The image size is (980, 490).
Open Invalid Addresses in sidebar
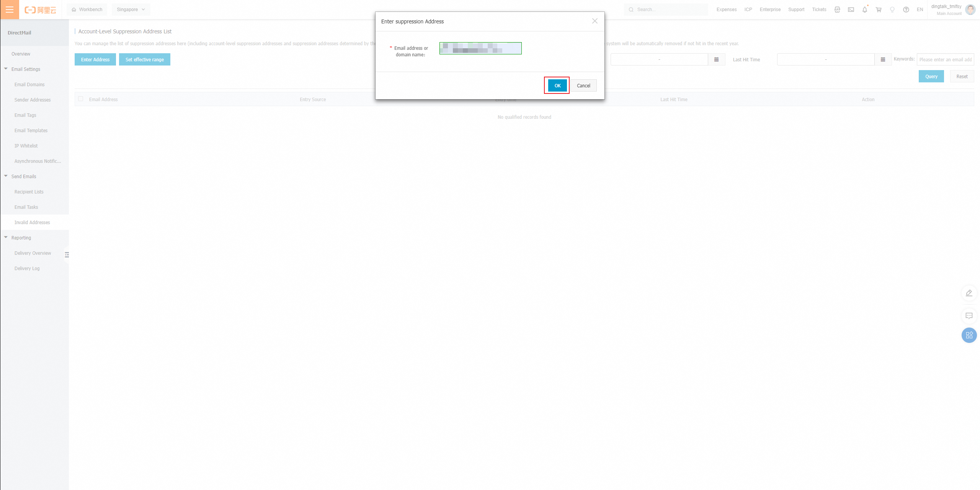(32, 223)
